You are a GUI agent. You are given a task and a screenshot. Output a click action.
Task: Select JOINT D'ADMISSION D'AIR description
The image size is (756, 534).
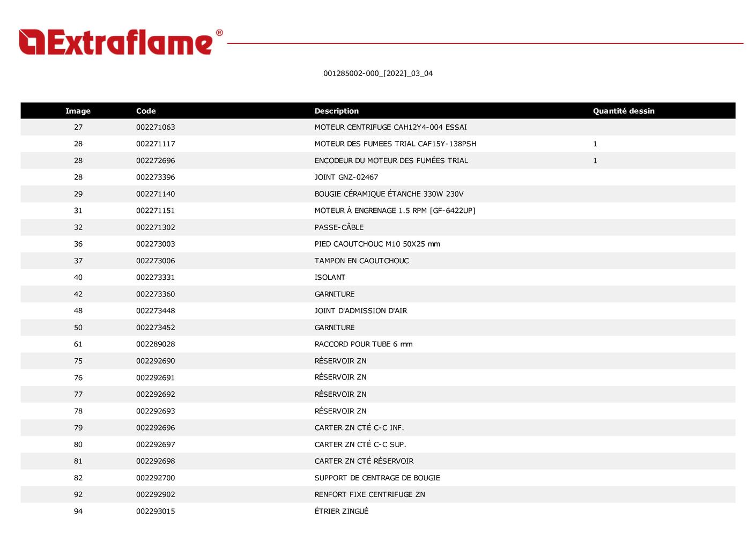point(360,310)
